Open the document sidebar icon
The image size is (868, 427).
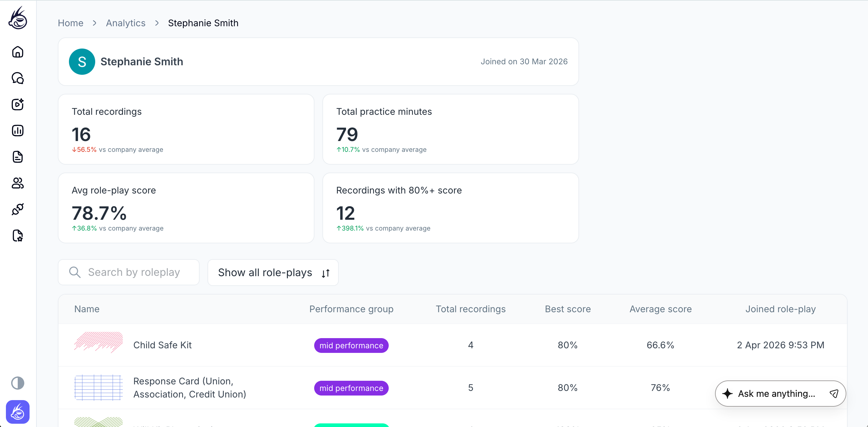point(17,157)
